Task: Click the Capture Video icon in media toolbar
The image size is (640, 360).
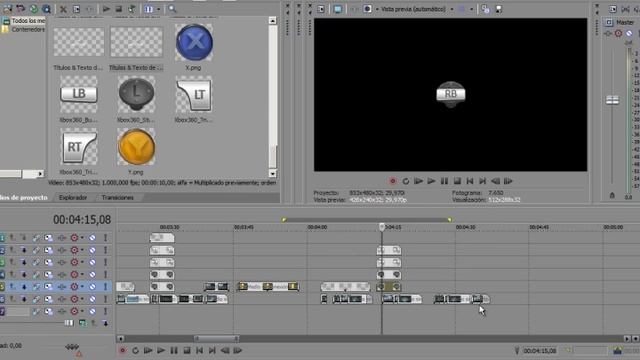Action: tap(21, 9)
